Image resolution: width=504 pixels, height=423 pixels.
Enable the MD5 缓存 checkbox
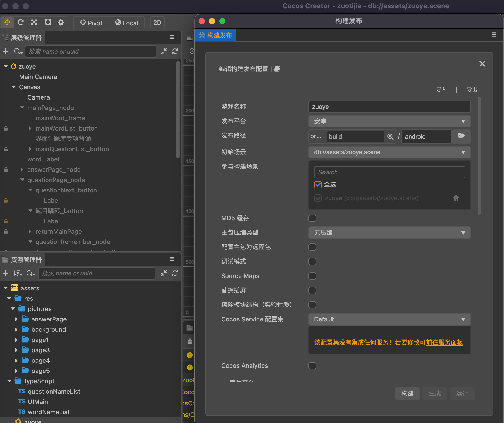click(312, 218)
